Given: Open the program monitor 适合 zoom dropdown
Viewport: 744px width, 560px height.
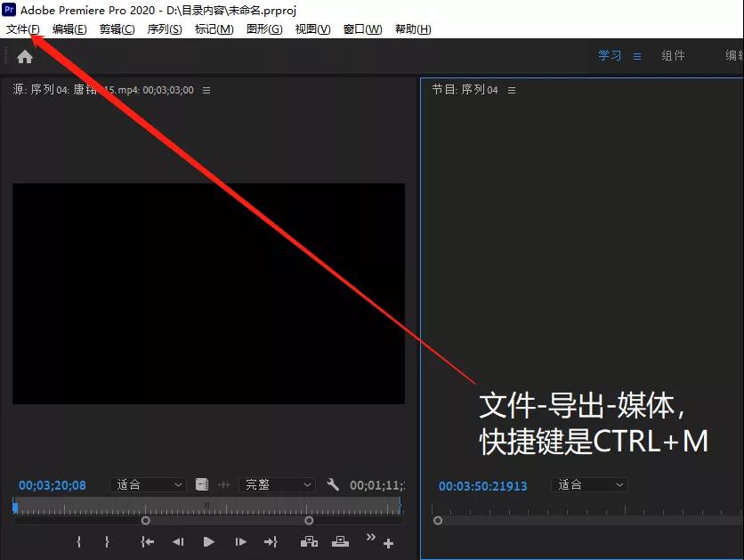Looking at the screenshot, I should [589, 484].
